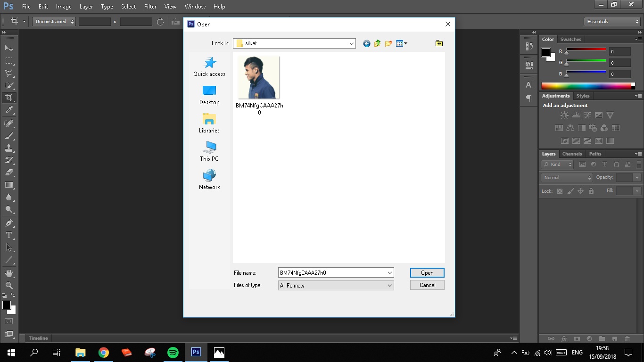Expand the Look in folder dropdown
Screen dimensions: 644x362
[x=352, y=43]
